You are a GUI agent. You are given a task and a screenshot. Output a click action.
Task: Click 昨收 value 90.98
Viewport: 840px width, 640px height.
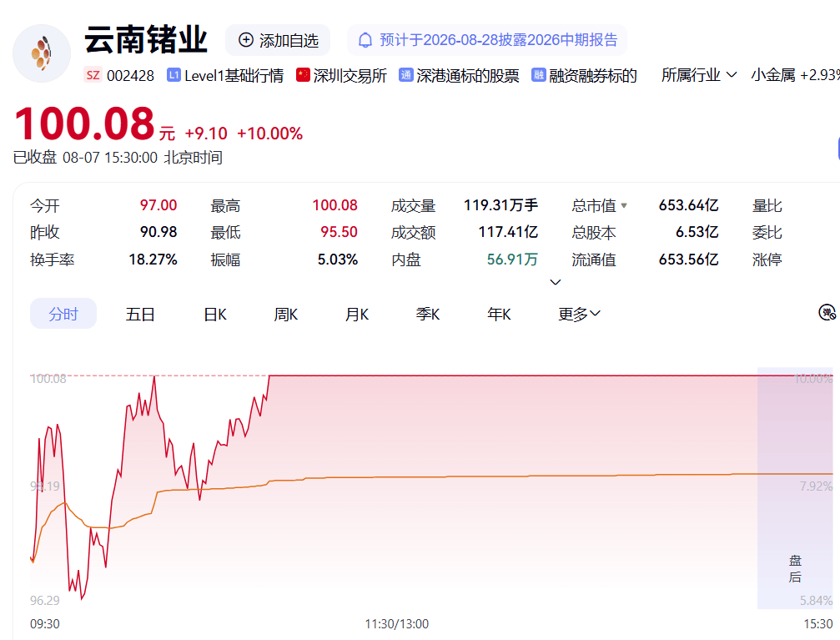click(158, 232)
